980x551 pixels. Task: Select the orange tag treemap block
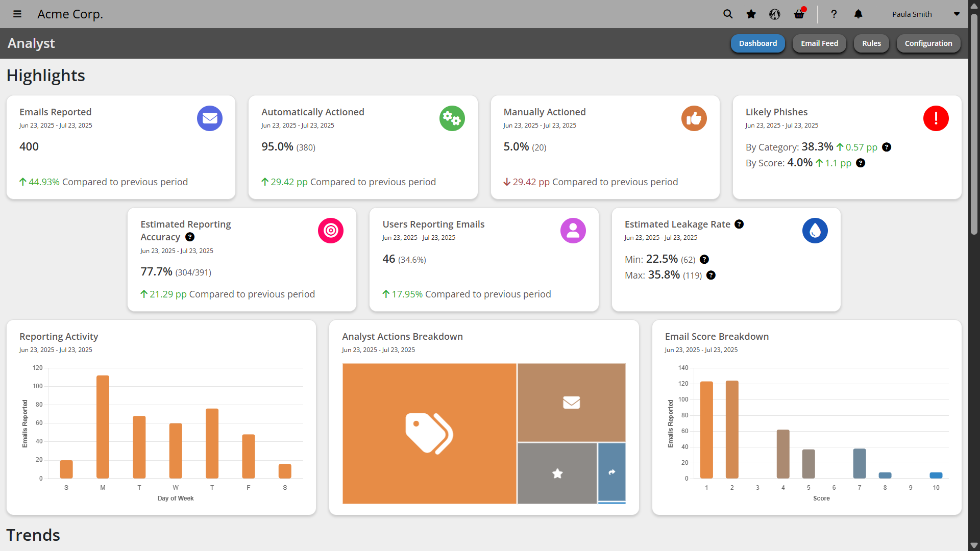coord(429,433)
